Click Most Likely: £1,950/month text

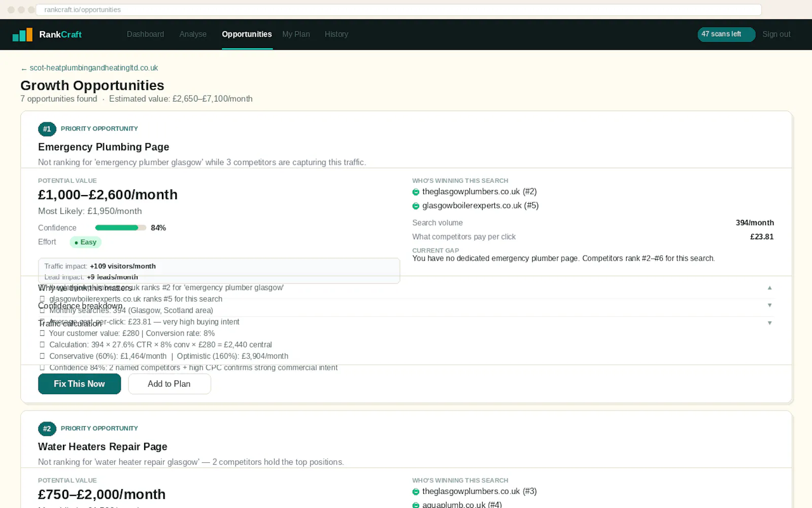coord(90,211)
